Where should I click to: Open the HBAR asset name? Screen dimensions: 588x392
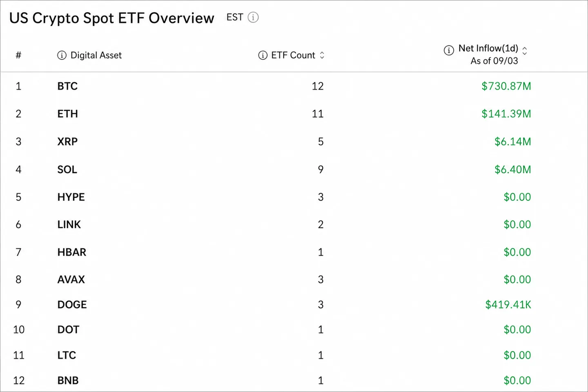click(x=72, y=252)
